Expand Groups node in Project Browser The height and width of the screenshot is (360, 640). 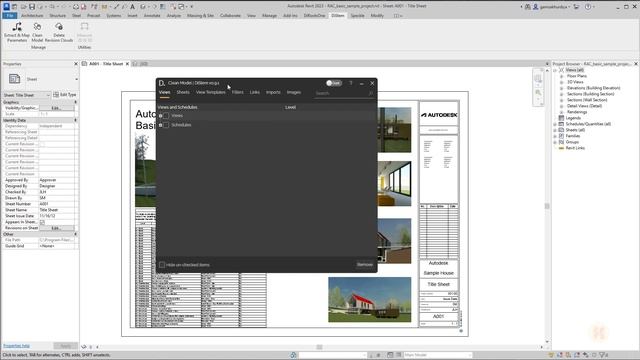point(555,142)
